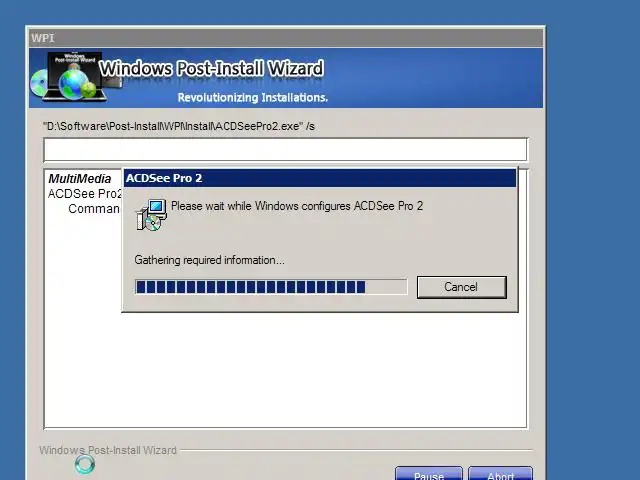Click 'Gathering required information...' status text
The height and width of the screenshot is (480, 640).
(209, 260)
